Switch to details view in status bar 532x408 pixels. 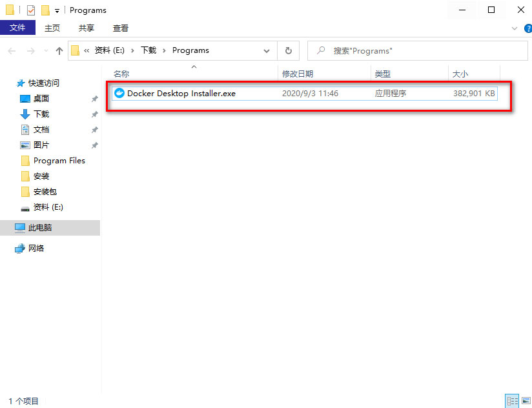tap(512, 401)
